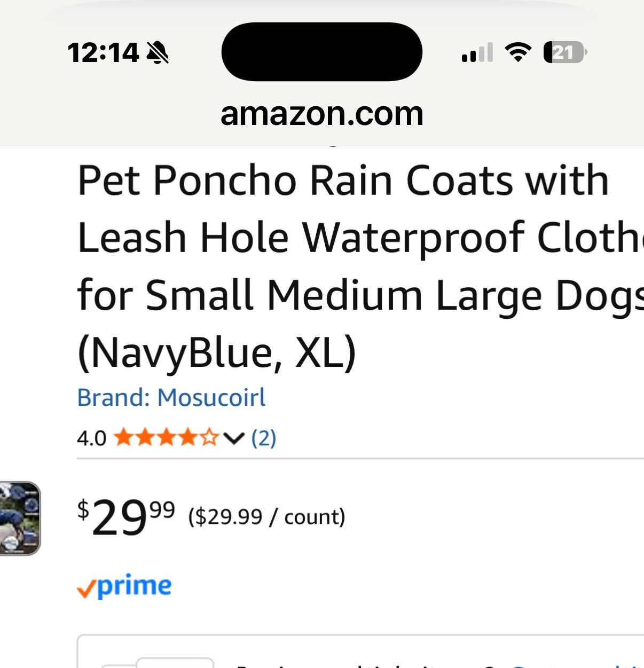This screenshot has width=644, height=668.
Task: Tap the Dynamic Island pill
Action: pyautogui.click(x=322, y=52)
